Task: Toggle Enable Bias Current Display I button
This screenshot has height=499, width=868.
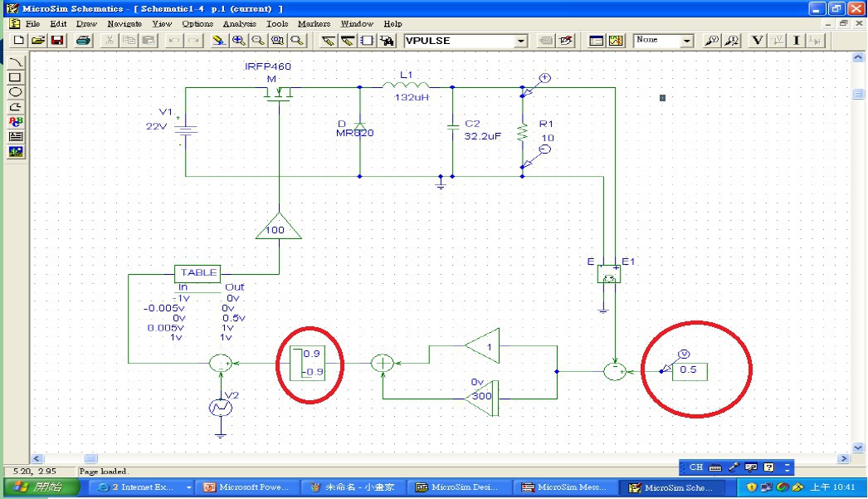Action: [x=797, y=41]
